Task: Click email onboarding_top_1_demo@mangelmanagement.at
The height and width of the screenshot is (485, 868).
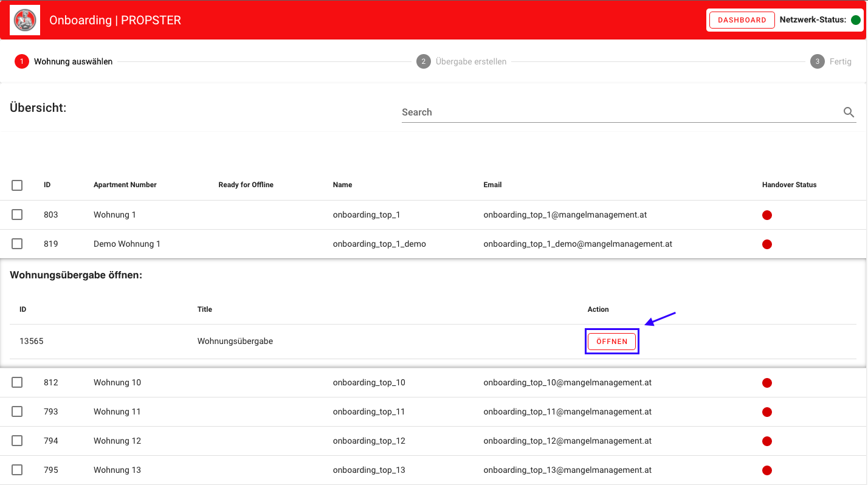Action: [578, 244]
